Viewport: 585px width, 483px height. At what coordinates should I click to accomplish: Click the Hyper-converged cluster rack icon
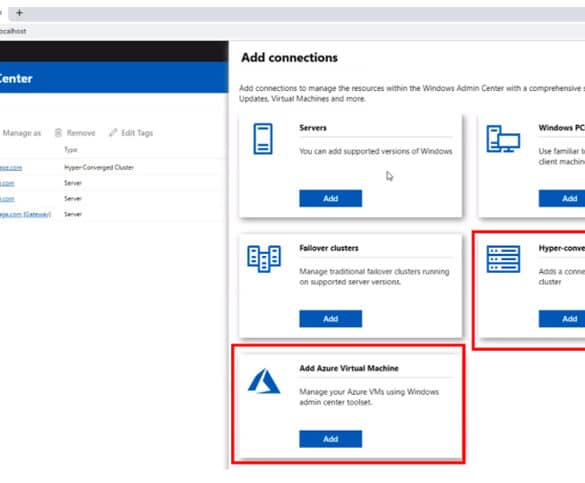click(x=503, y=259)
